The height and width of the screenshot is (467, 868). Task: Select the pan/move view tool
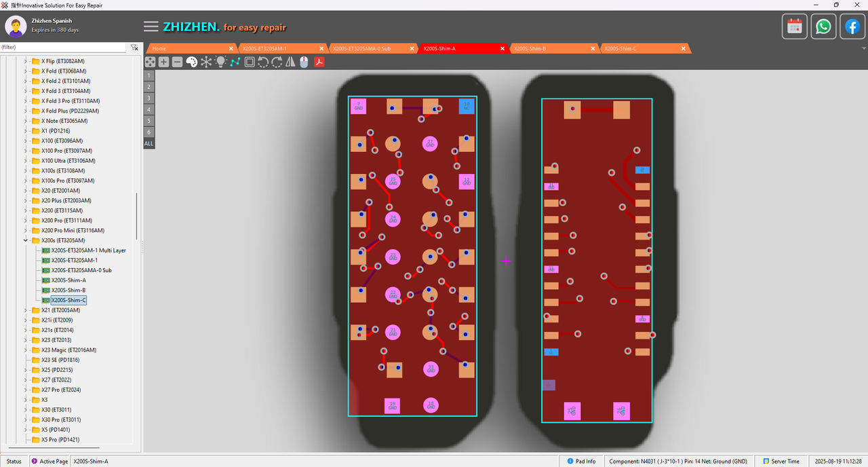pyautogui.click(x=150, y=62)
